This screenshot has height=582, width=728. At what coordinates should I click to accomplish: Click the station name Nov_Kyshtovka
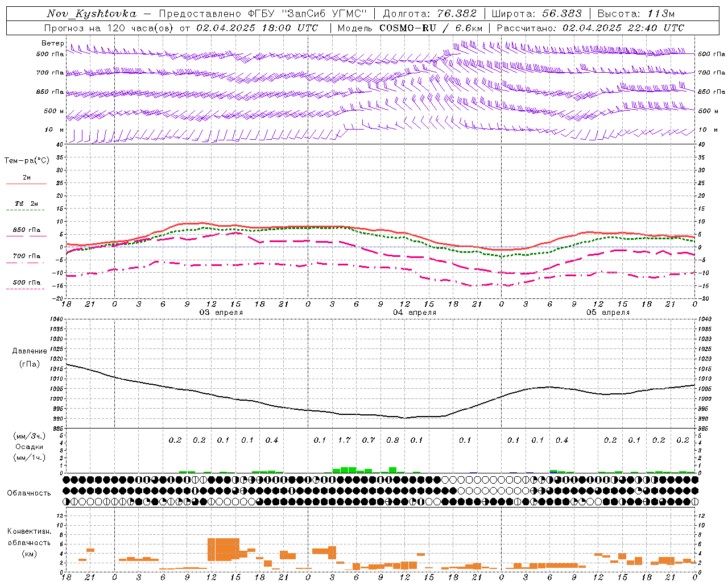click(x=92, y=14)
